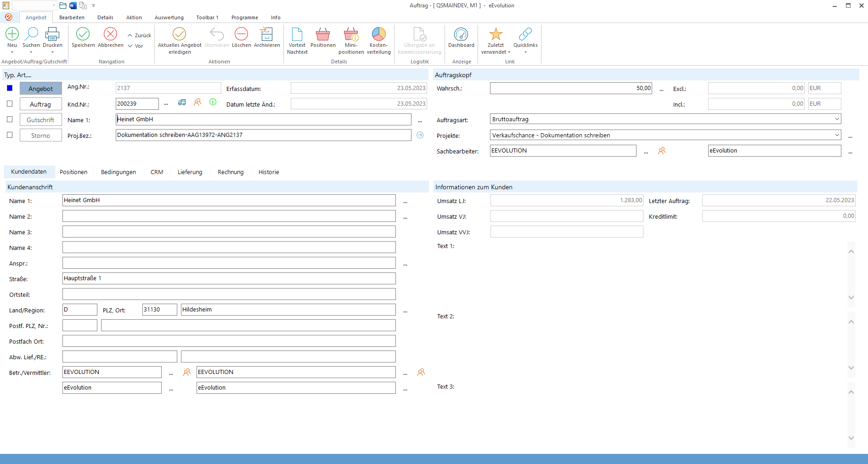The width and height of the screenshot is (868, 464).
Task: Open the Programme ribbon tab
Action: tap(244, 17)
